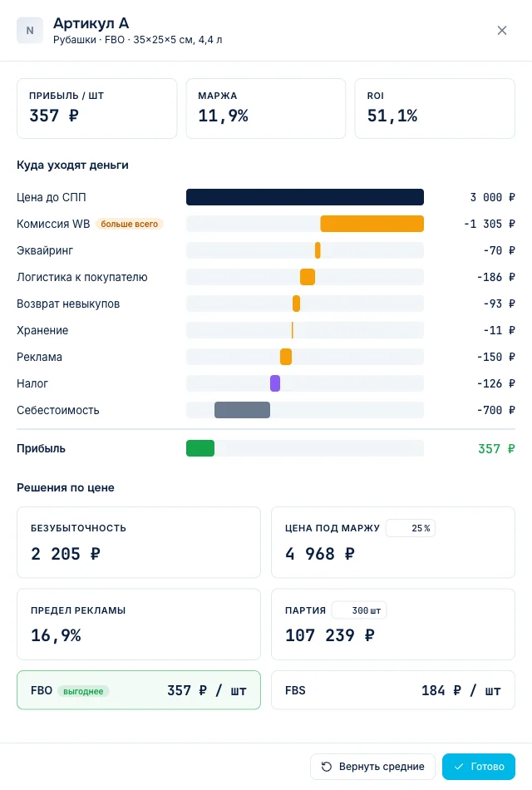The height and width of the screenshot is (790, 532).
Task: Click the -186 ₽ logistics value
Action: pyautogui.click(x=495, y=277)
